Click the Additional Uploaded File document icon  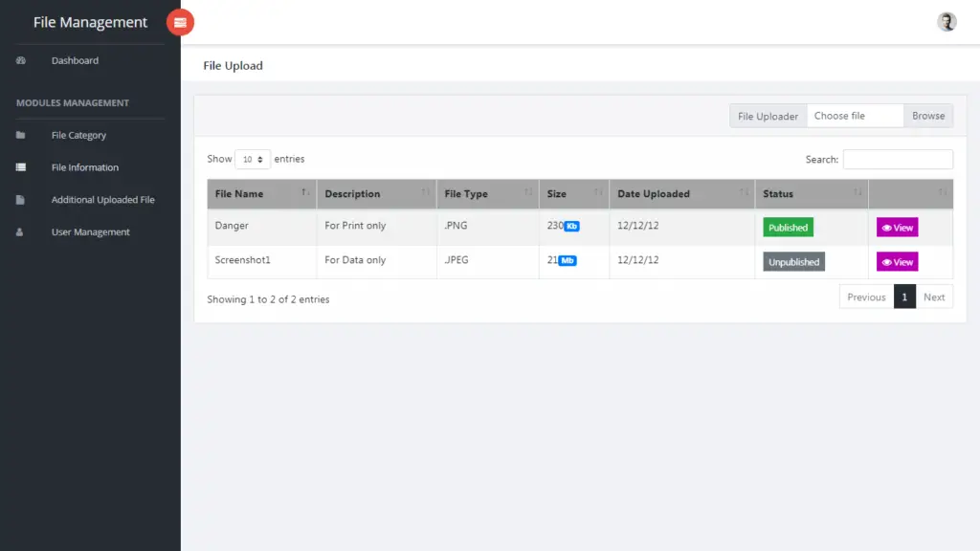point(22,199)
